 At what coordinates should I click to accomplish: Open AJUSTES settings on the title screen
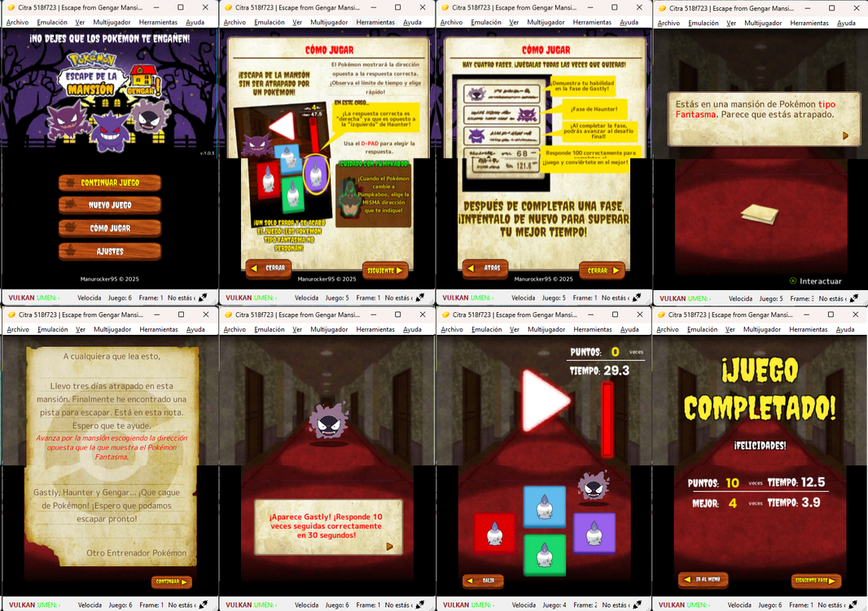click(110, 251)
